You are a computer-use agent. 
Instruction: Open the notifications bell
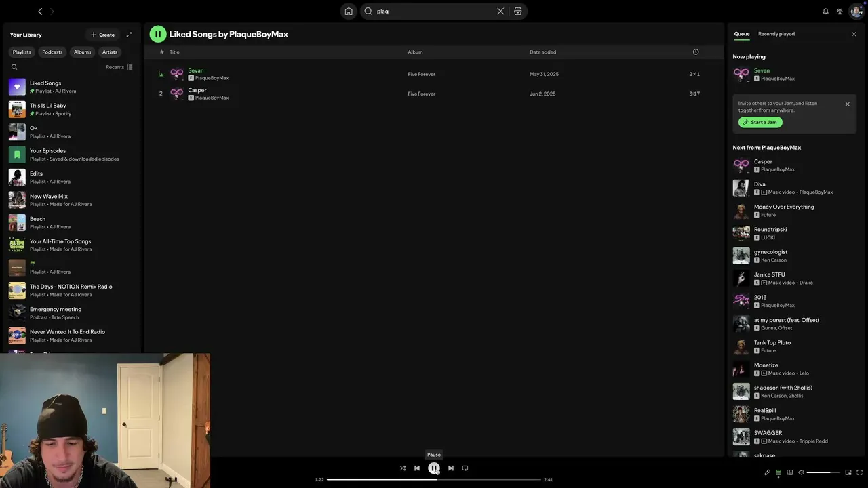(825, 12)
